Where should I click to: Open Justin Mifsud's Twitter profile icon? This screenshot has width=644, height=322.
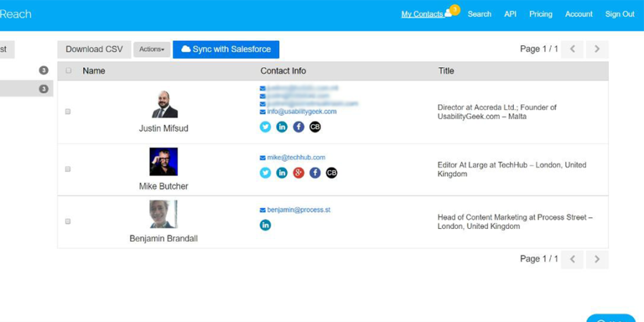[x=265, y=127]
